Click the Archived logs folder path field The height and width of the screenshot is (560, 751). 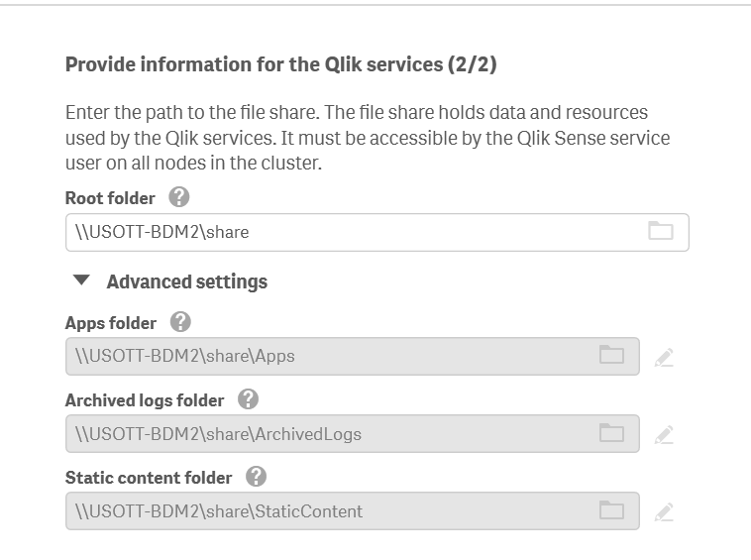(327, 434)
